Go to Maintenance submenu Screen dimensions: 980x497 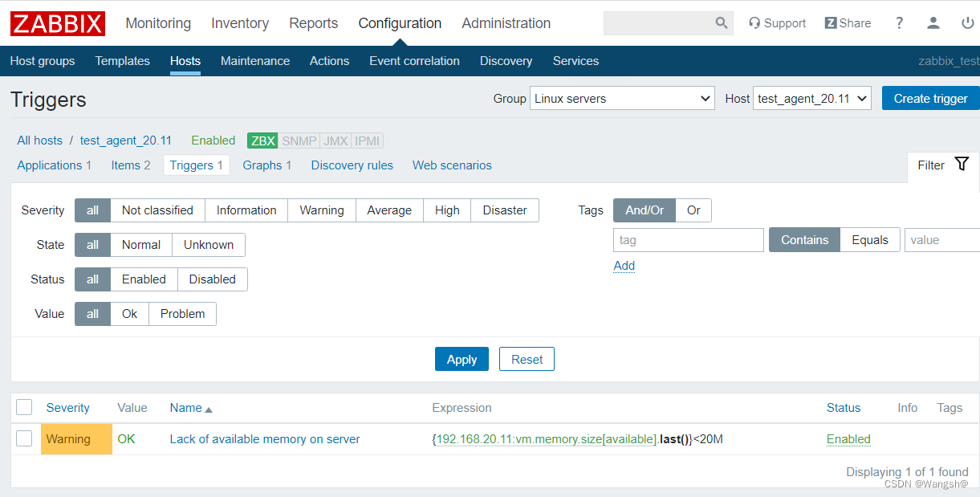coord(255,61)
